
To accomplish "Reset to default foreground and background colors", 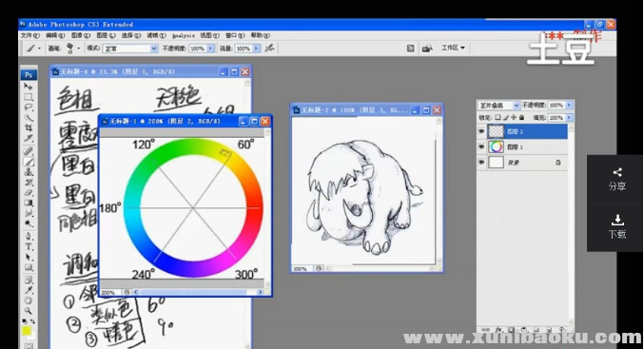I will [25, 321].
